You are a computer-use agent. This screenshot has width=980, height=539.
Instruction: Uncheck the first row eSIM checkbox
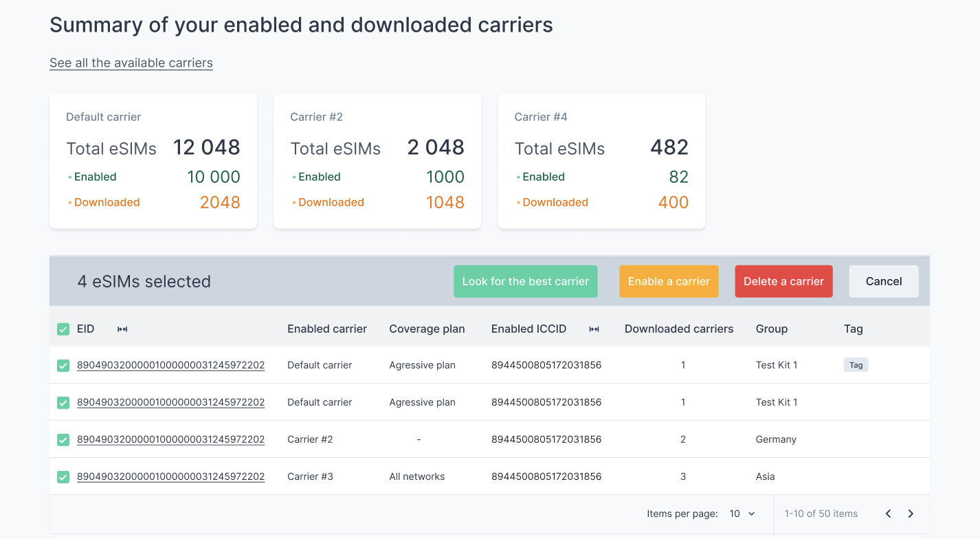tap(63, 365)
